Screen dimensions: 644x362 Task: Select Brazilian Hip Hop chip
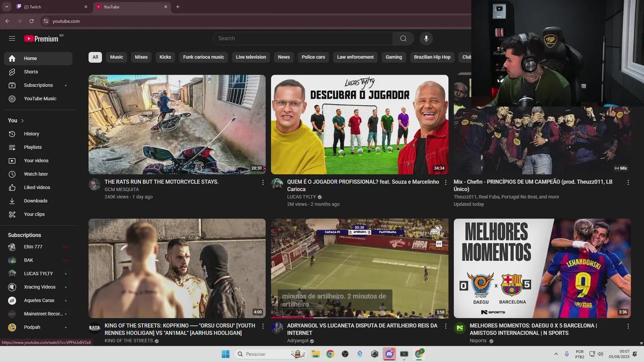(432, 57)
